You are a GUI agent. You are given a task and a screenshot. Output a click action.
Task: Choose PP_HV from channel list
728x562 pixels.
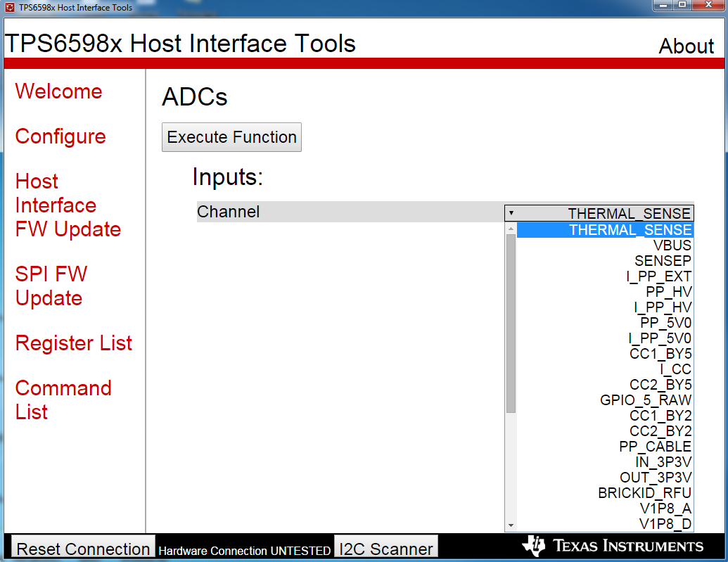[x=605, y=292]
